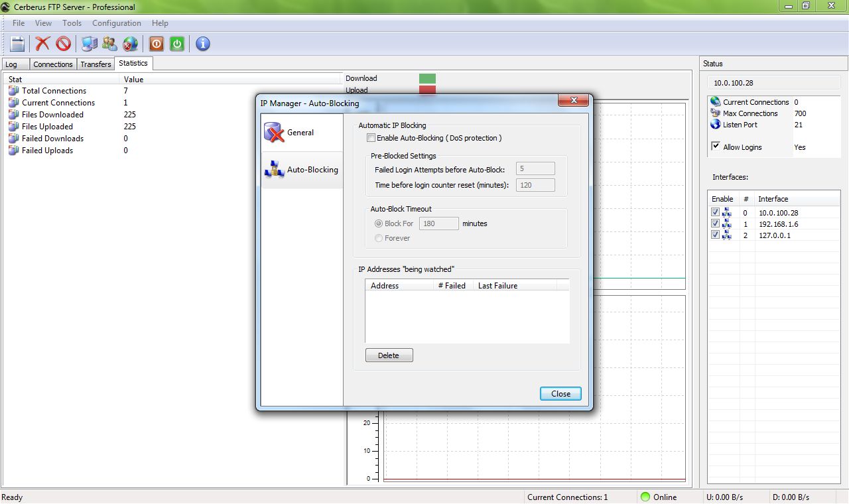Click red Upload legend swatch
Screen dimensions: 849x504
[427, 90]
